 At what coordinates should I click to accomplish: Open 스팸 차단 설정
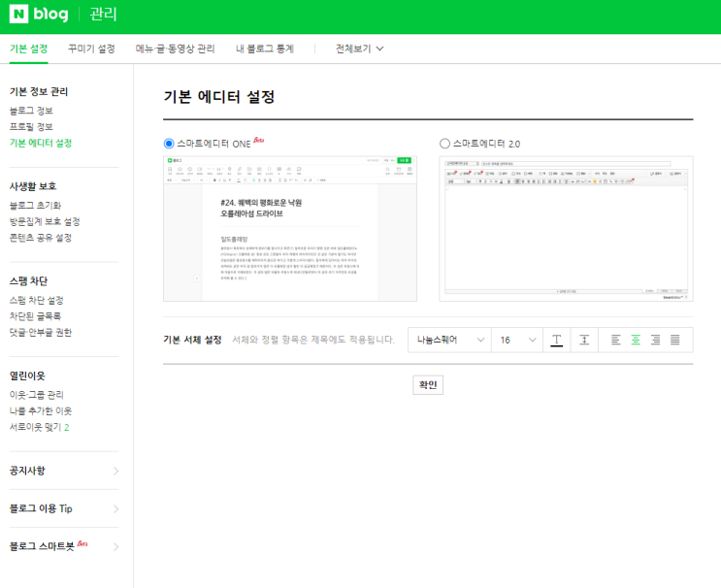(37, 300)
